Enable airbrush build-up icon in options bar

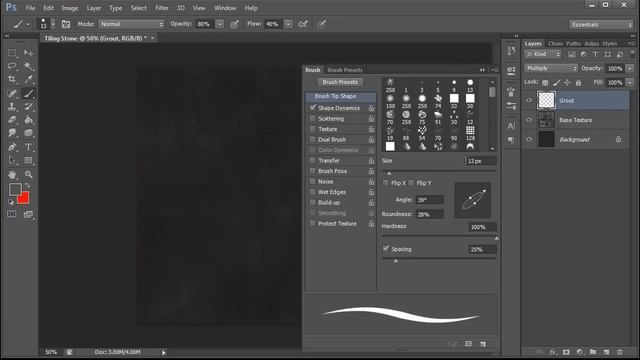tap(303, 24)
